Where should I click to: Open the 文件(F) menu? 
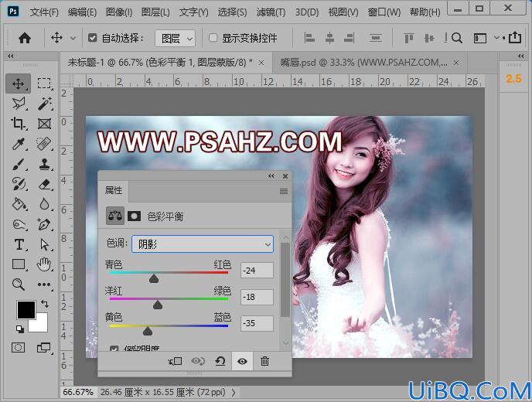44,12
